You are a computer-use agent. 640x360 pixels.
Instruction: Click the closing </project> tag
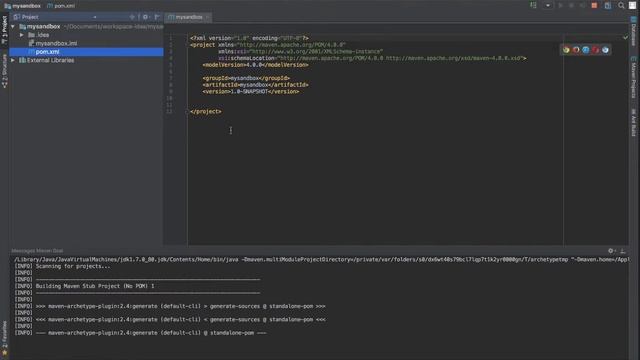[206, 111]
